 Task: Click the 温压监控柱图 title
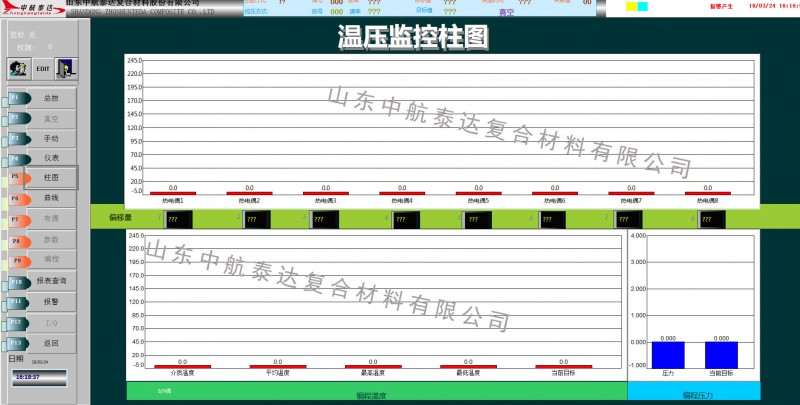(x=413, y=37)
